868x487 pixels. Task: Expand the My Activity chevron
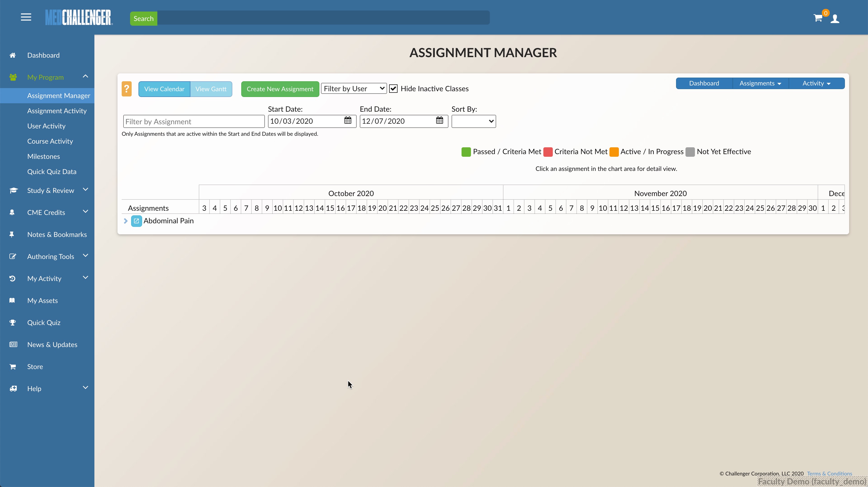(85, 278)
